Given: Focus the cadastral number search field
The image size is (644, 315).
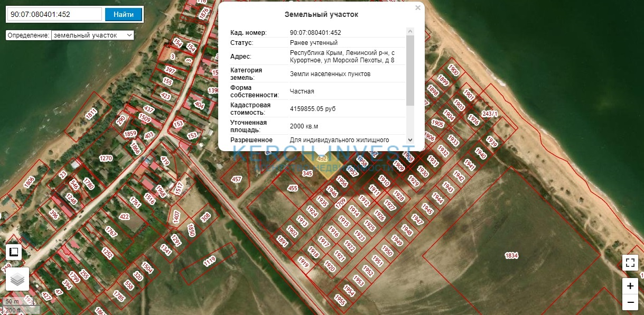Looking at the screenshot, I should [x=53, y=14].
